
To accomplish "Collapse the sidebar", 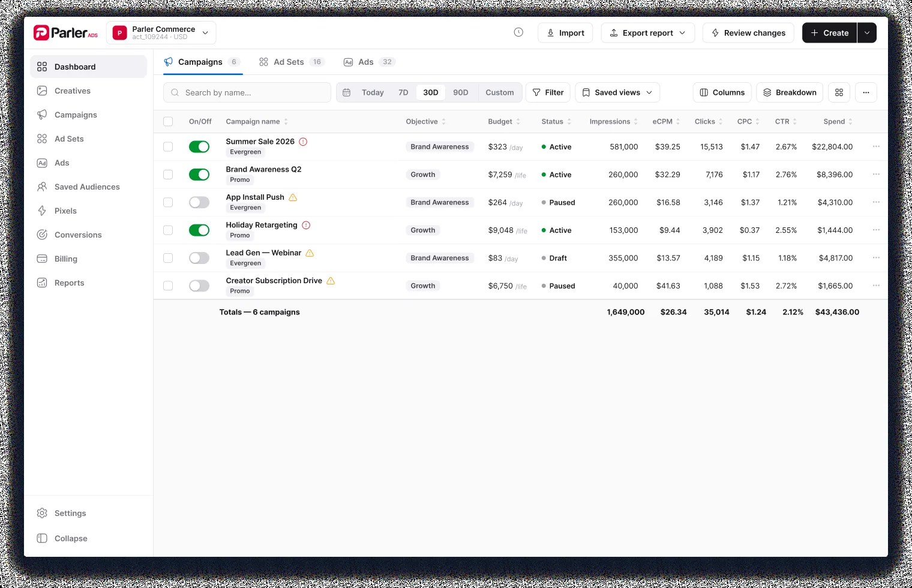I will click(x=88, y=538).
